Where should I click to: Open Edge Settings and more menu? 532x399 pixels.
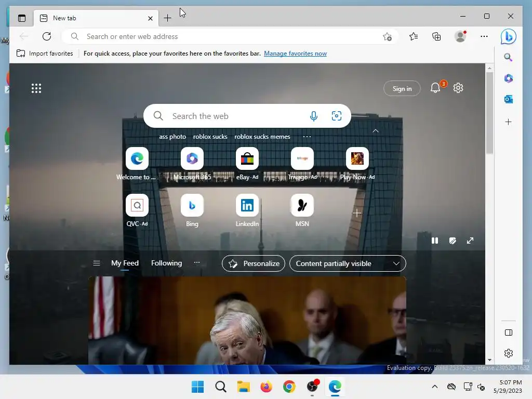484,36
